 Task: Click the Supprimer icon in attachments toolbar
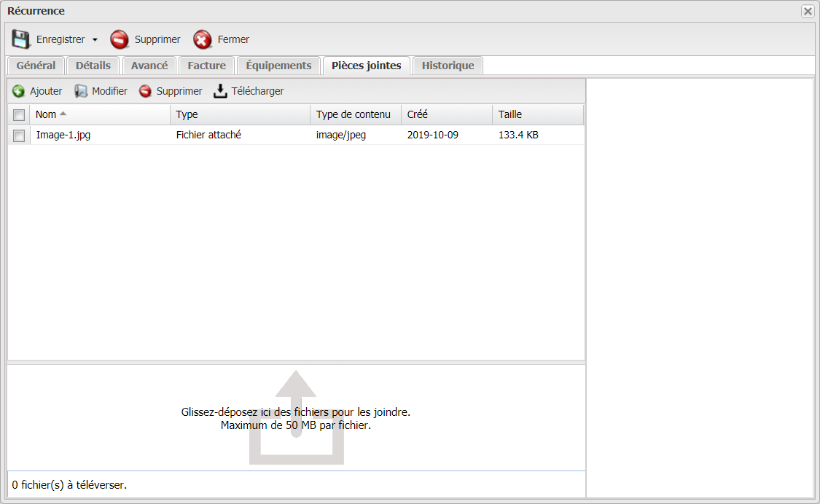(145, 91)
